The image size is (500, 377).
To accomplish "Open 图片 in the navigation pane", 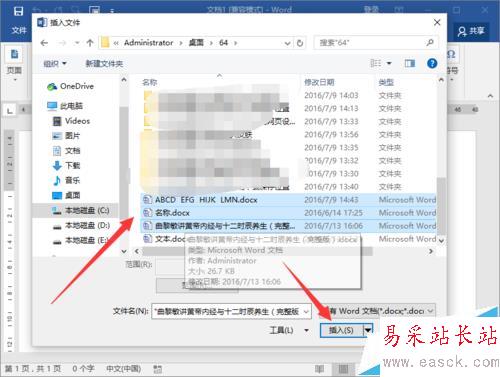I will coord(66,136).
